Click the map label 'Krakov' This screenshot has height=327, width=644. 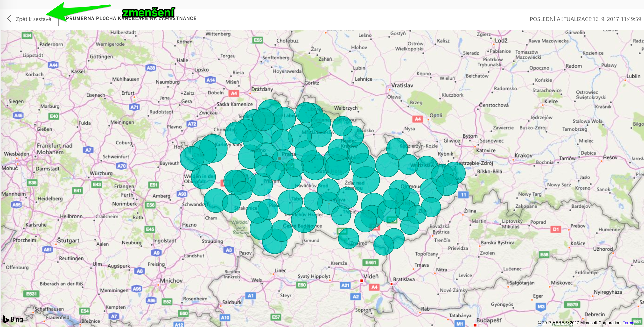524,156
